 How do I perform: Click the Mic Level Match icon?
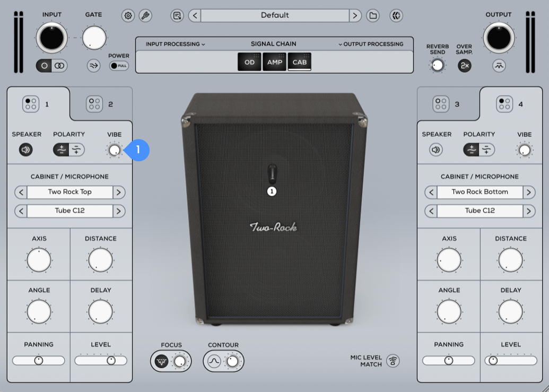coord(393,361)
